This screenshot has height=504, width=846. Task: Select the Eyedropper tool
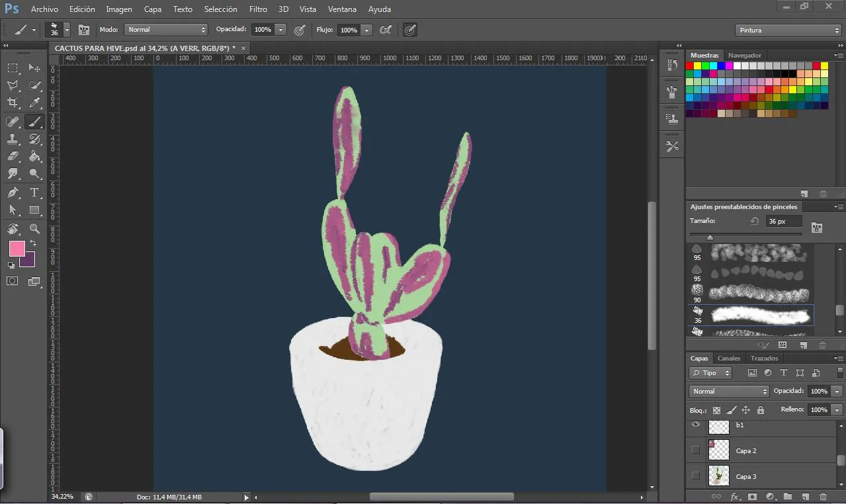click(x=34, y=103)
